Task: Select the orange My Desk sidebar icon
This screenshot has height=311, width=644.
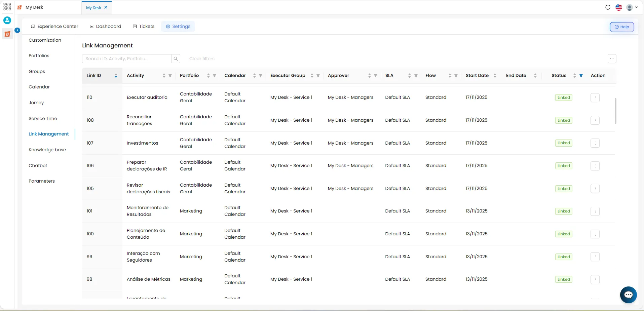Action: pyautogui.click(x=7, y=34)
